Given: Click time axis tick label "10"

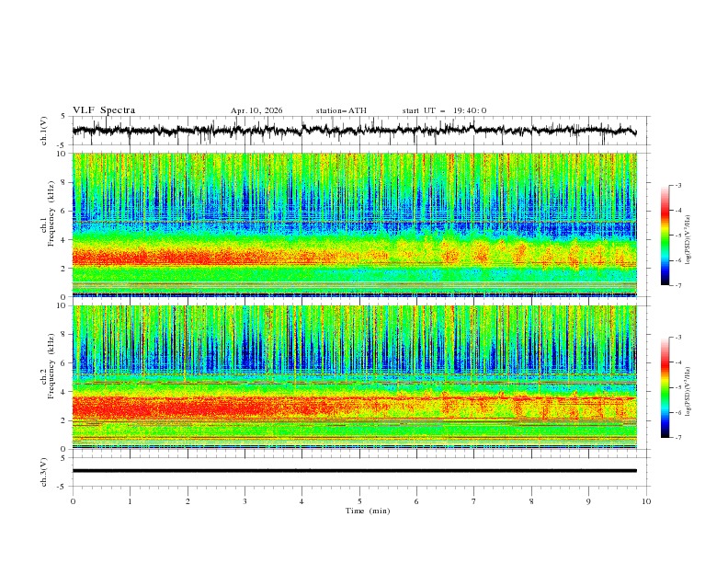Looking at the screenshot, I should (646, 501).
